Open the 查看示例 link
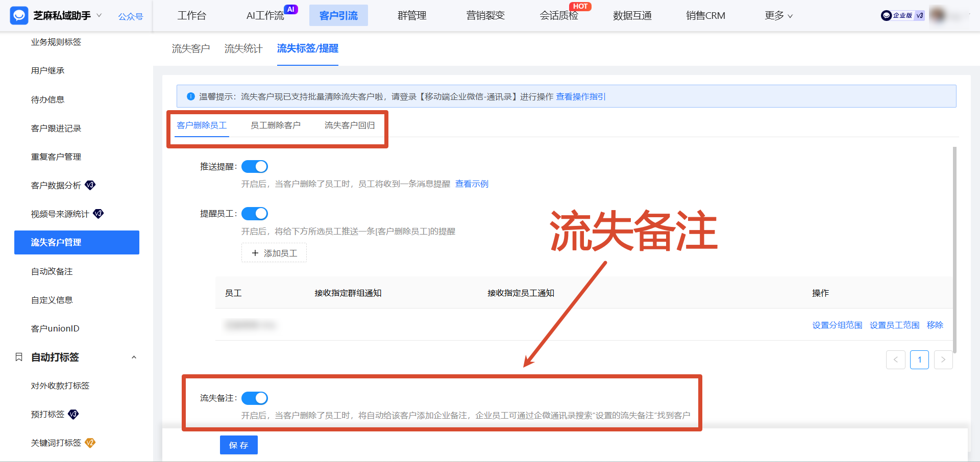This screenshot has width=980, height=462. pos(472,184)
